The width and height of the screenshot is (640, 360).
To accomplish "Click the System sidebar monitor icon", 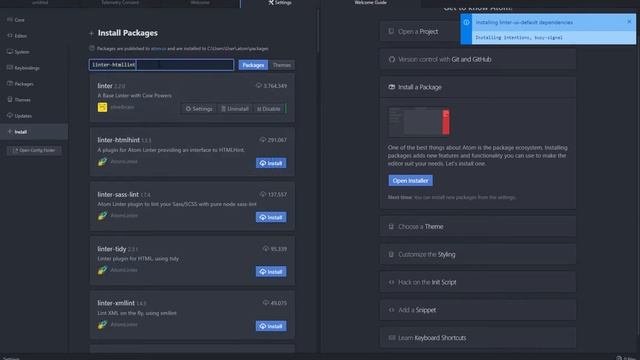I will point(10,51).
